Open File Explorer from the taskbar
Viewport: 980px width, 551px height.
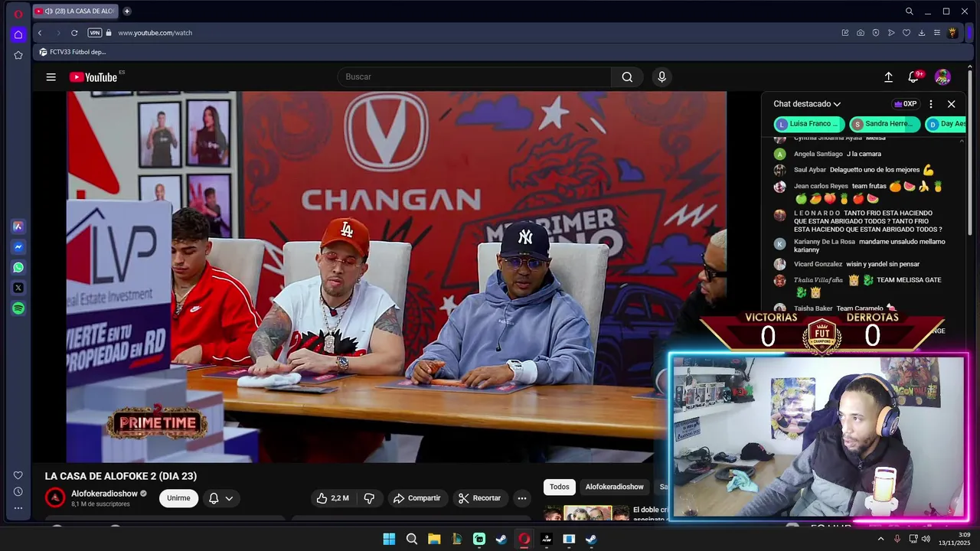434,539
